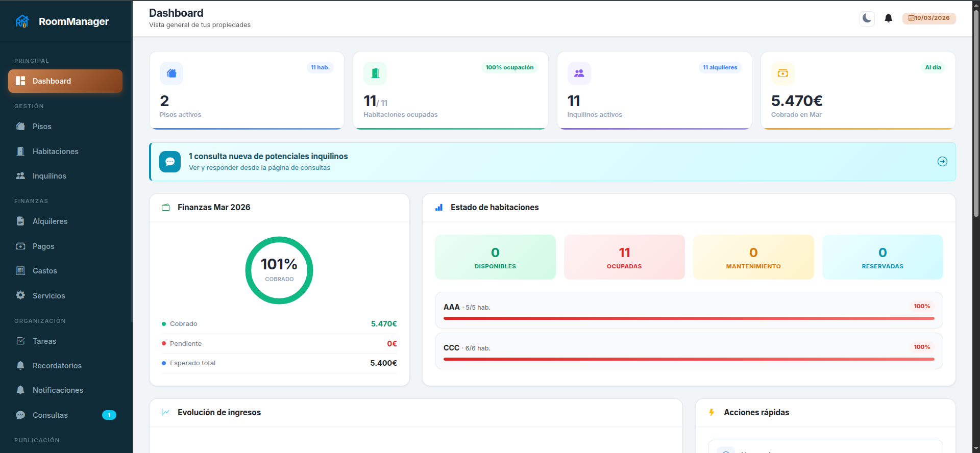Click the green door icon in occupancy card
The height and width of the screenshot is (453, 980).
coord(375,73)
